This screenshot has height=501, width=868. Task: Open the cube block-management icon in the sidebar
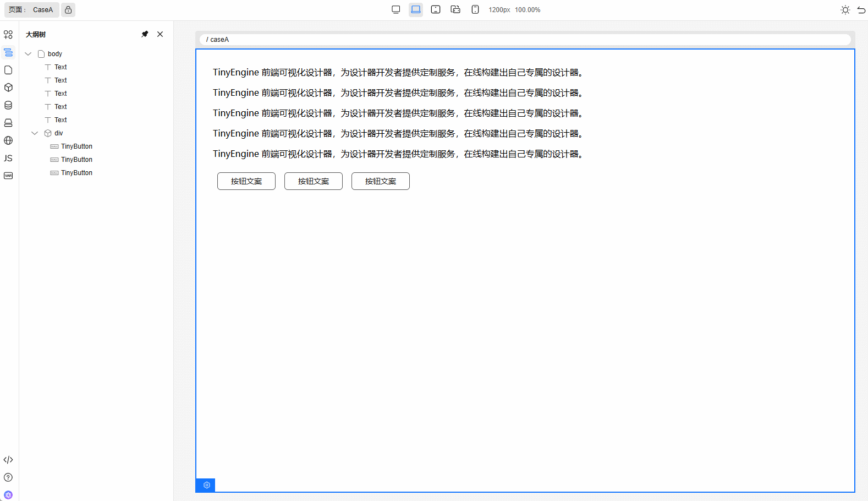8,88
